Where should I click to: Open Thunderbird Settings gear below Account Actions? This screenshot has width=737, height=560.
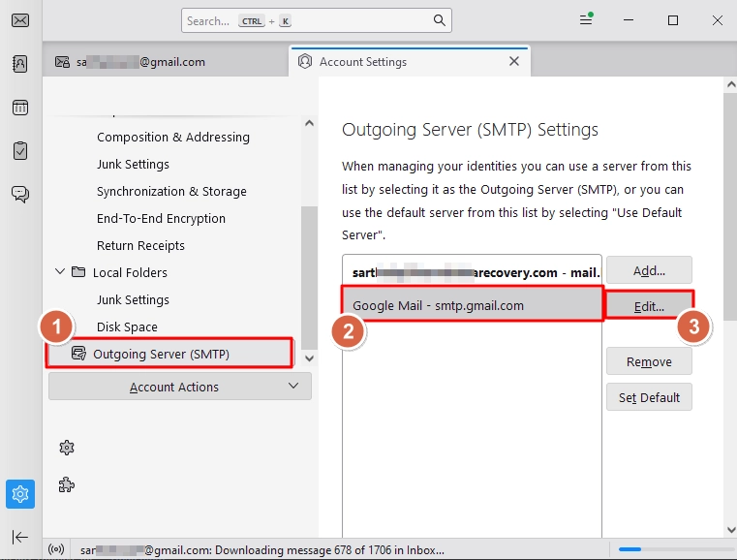67,448
